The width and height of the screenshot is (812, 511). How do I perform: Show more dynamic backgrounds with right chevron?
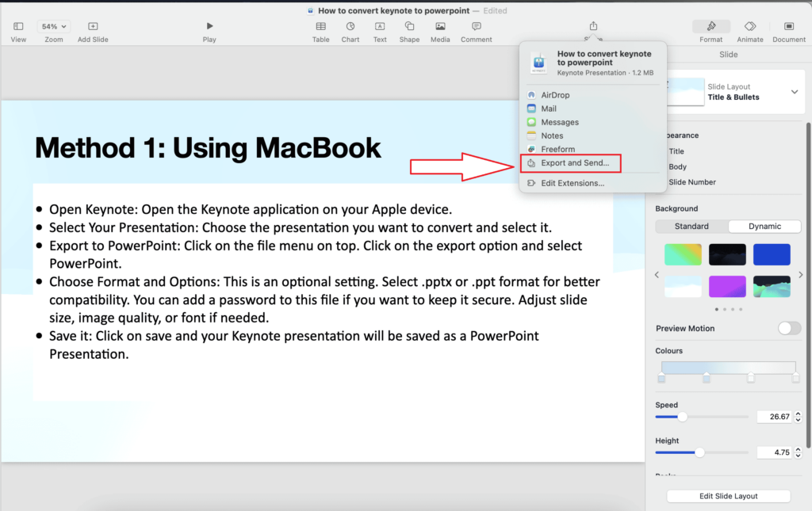pyautogui.click(x=800, y=274)
